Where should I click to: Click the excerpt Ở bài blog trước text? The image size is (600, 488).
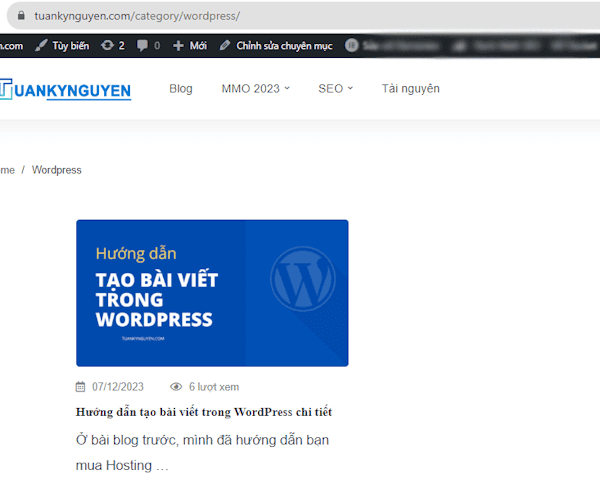pos(202,452)
